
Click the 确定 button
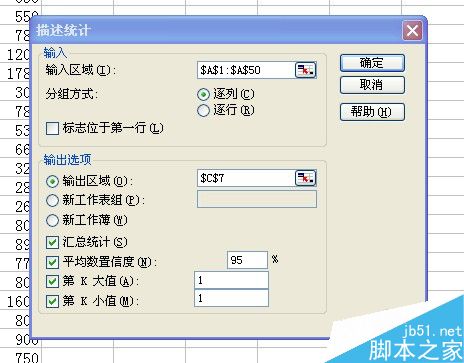tap(372, 63)
